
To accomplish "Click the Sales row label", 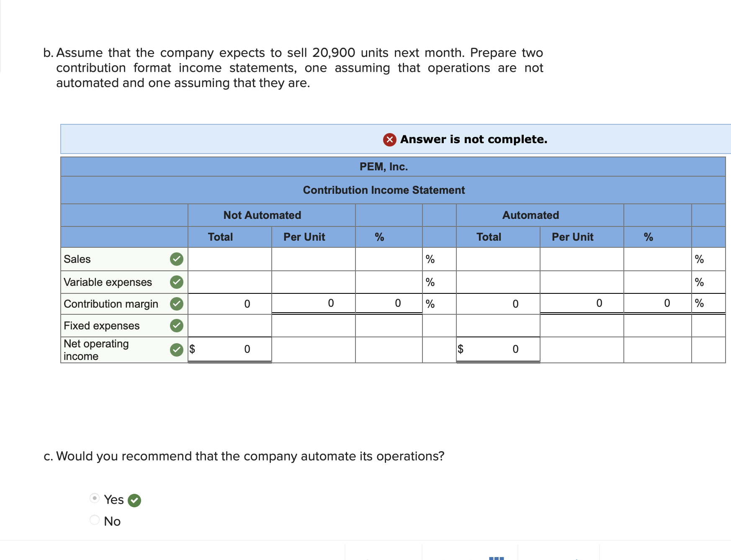I will click(77, 259).
